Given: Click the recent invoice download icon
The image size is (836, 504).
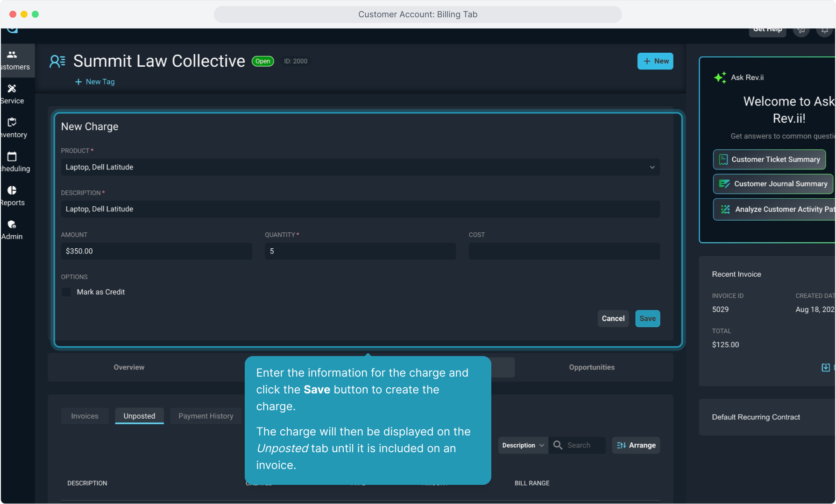Looking at the screenshot, I should click(825, 367).
